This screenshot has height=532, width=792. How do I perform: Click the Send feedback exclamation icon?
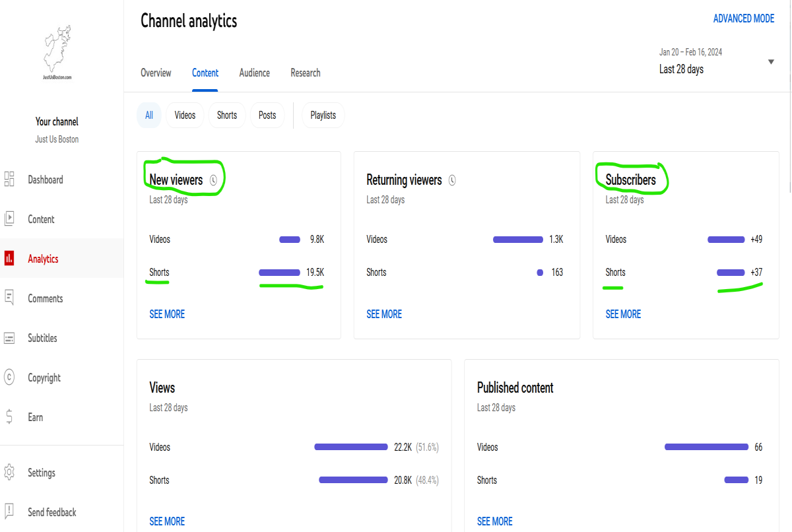(x=9, y=512)
